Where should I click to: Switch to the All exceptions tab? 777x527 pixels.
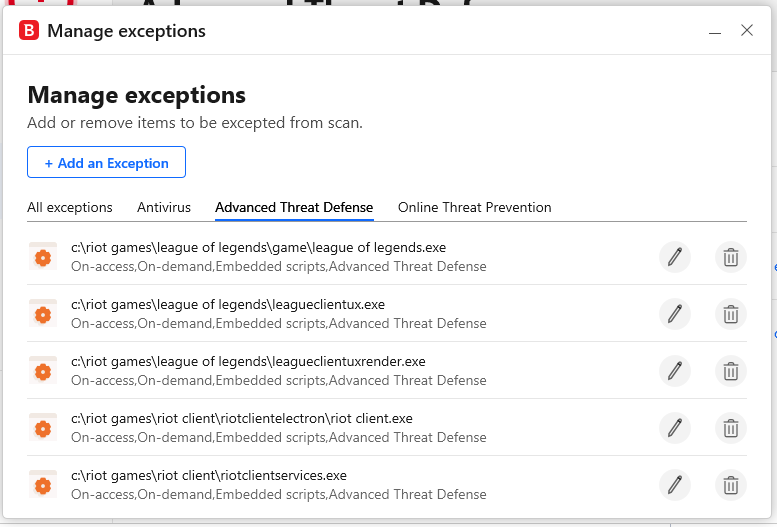click(70, 207)
